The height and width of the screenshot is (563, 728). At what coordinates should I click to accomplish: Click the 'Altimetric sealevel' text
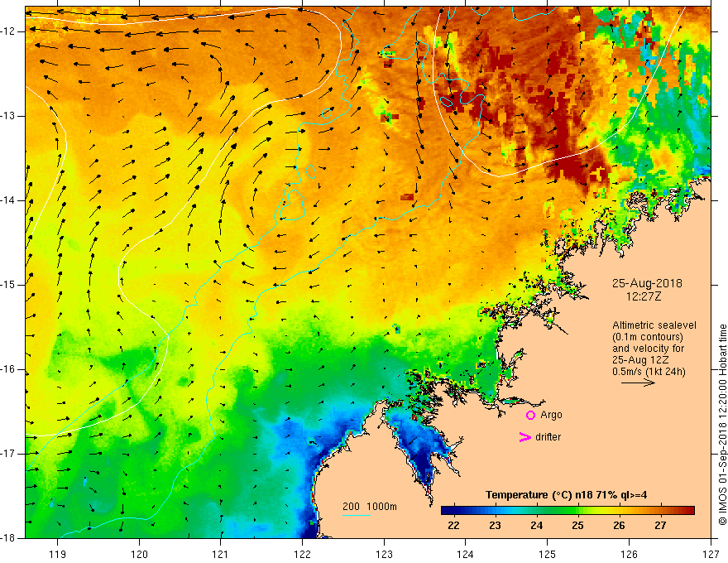click(x=654, y=325)
